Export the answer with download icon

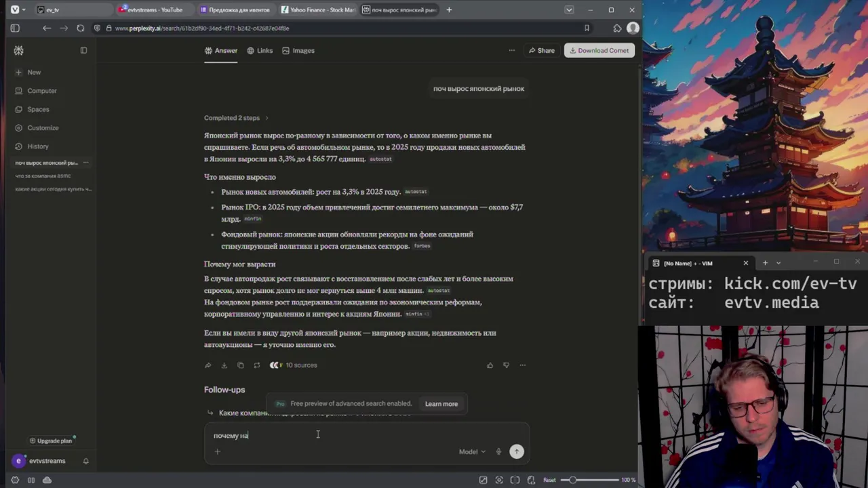click(224, 365)
